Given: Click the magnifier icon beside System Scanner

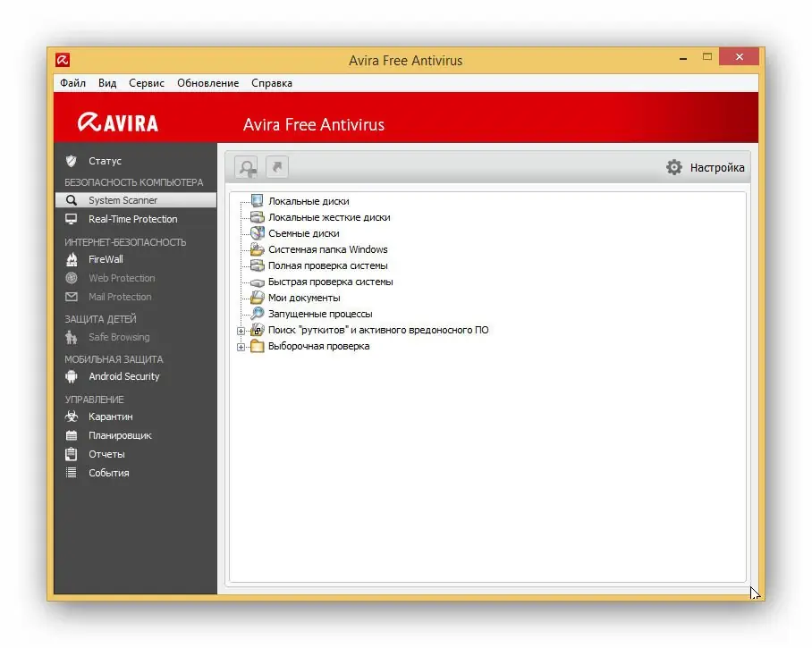Looking at the screenshot, I should click(72, 200).
